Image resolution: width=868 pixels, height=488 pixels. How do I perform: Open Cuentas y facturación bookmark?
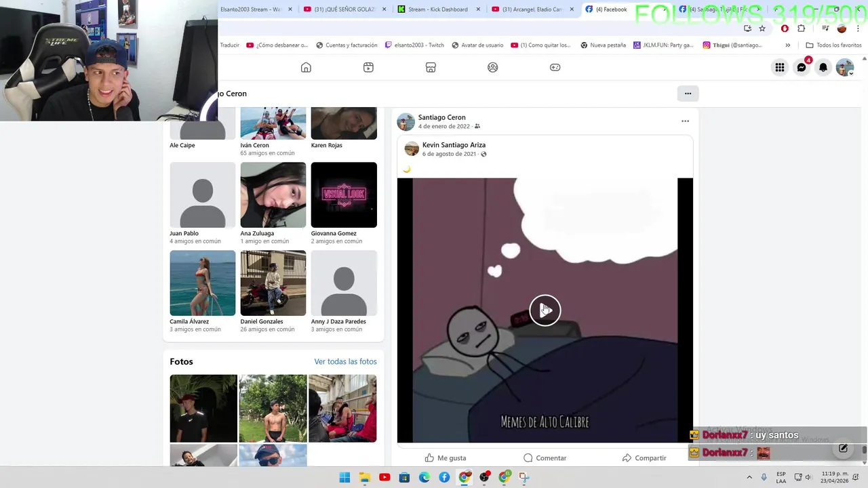[347, 45]
